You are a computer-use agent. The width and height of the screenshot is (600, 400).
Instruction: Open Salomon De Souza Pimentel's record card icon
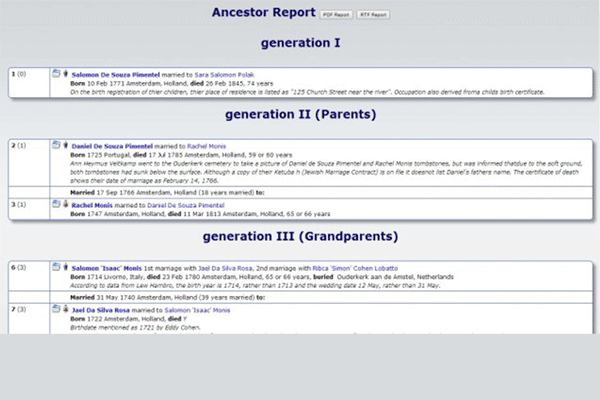tap(55, 73)
